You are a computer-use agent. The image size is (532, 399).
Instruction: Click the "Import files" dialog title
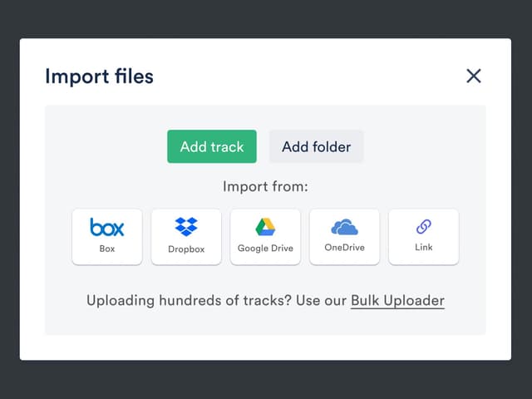[99, 76]
